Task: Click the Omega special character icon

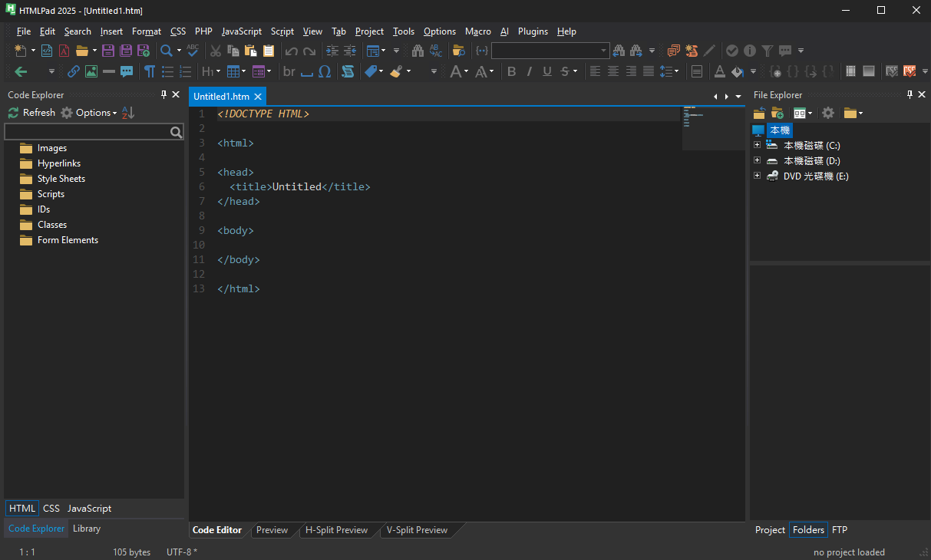Action: [x=325, y=71]
